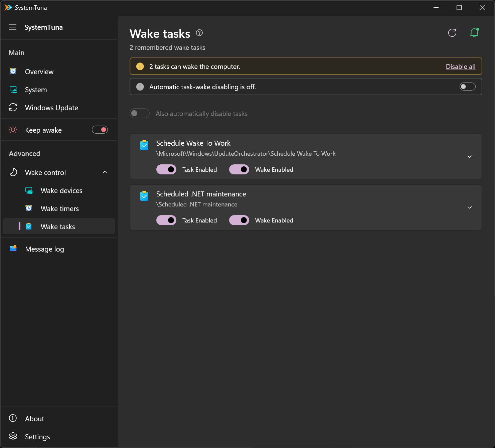Toggle Also automatically disable tasks switch
This screenshot has width=495, height=448.
pyautogui.click(x=140, y=113)
